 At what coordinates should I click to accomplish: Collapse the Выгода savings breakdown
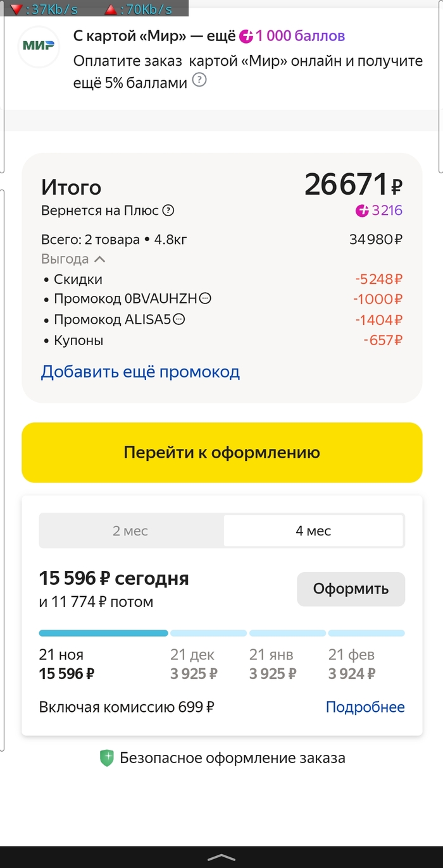[99, 259]
